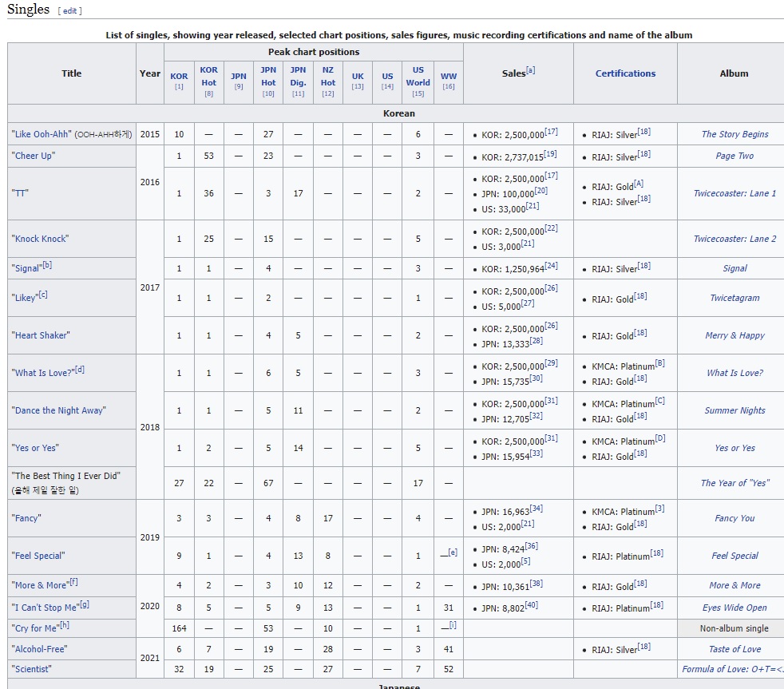The height and width of the screenshot is (689, 784).
Task: Open the Twicetagram album link
Action: click(735, 298)
